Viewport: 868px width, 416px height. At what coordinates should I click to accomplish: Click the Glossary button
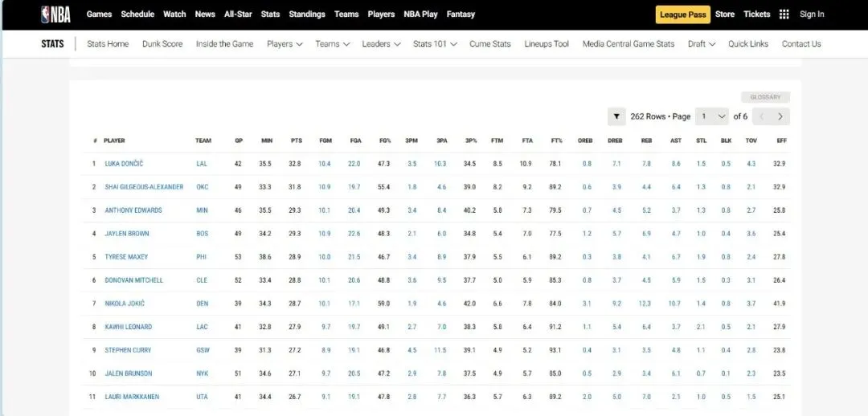[766, 97]
